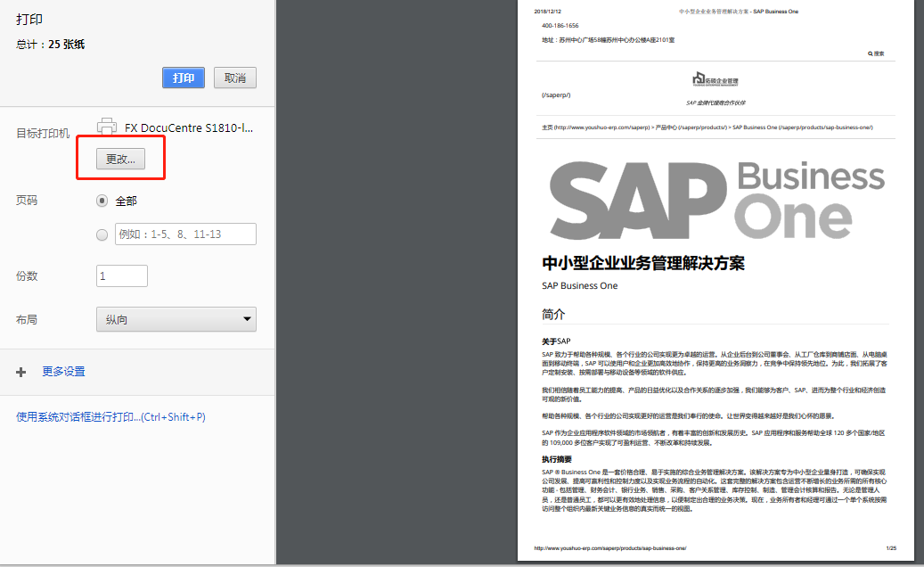Click the blue 打印 print button

click(184, 78)
